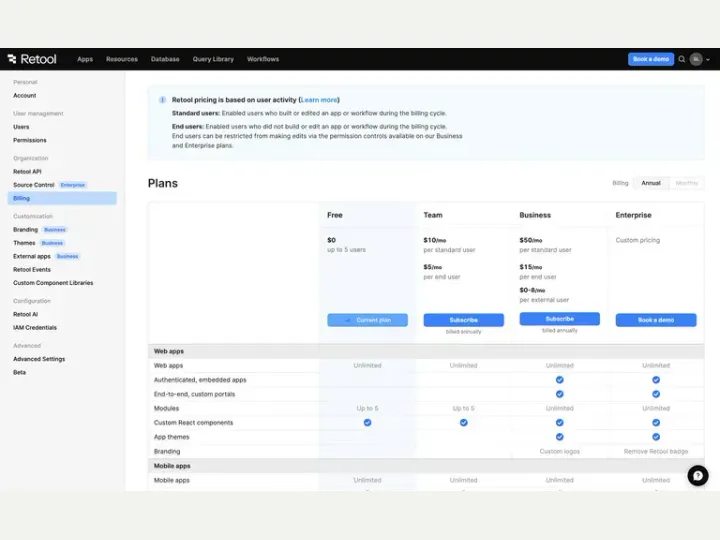The image size is (720, 540).
Task: Click the Business plan column header
Action: point(535,215)
